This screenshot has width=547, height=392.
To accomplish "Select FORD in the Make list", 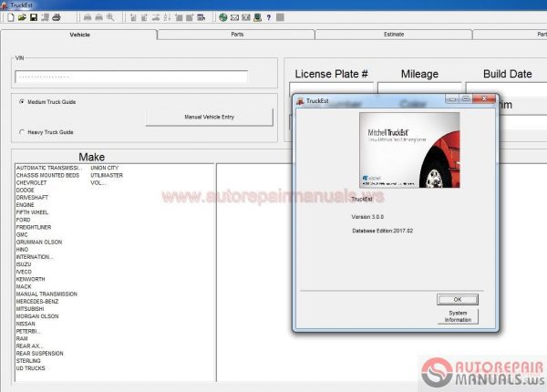I will 24,220.
